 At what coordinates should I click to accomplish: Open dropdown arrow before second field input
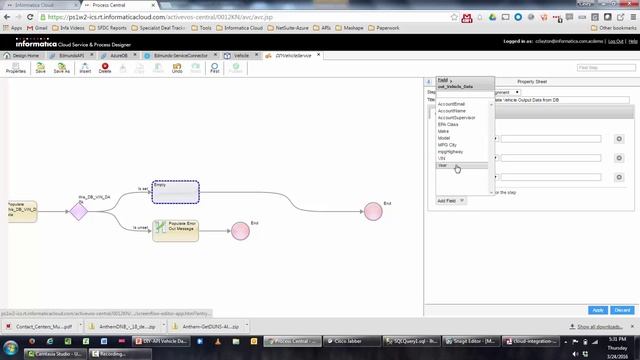tap(496, 158)
